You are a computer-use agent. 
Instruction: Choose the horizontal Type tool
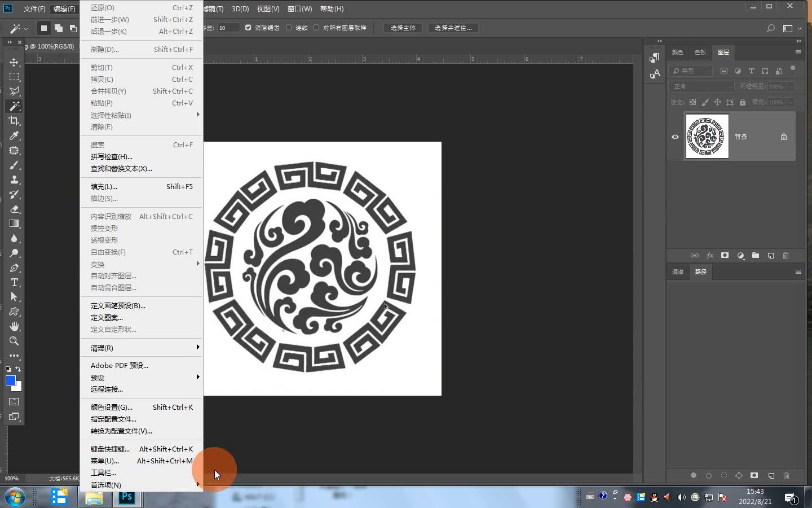click(14, 282)
